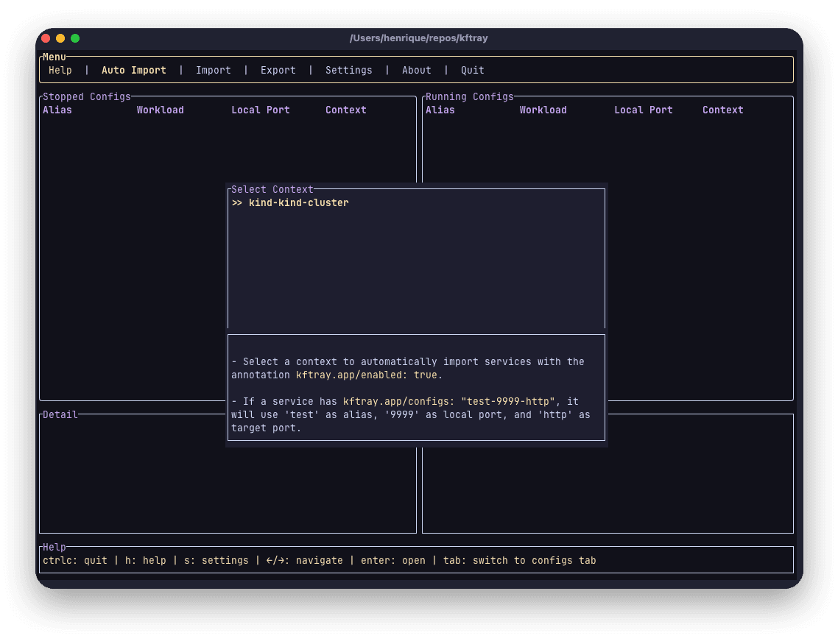The width and height of the screenshot is (838, 644).
Task: Click the Workload header in Running Configs
Action: (x=543, y=110)
